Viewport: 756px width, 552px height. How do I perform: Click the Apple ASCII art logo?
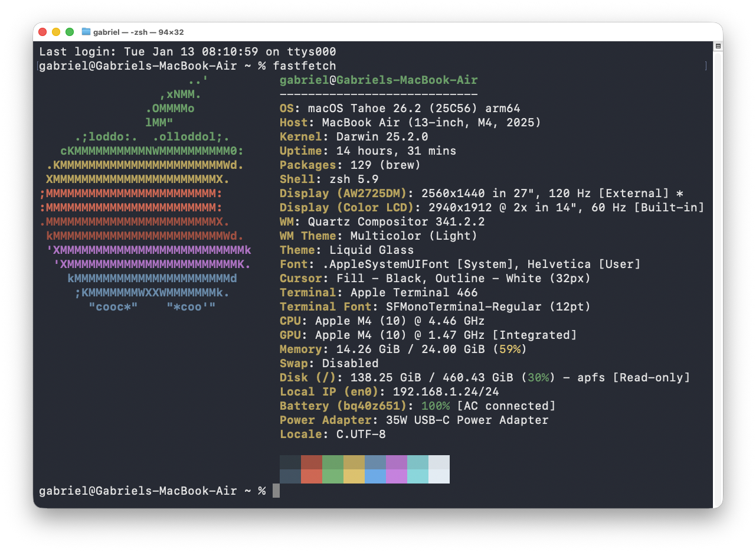[x=145, y=194]
